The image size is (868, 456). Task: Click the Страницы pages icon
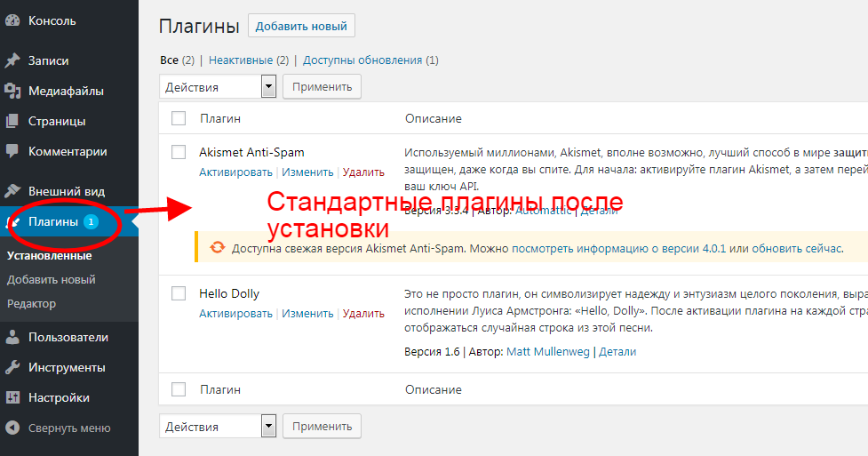(12, 122)
